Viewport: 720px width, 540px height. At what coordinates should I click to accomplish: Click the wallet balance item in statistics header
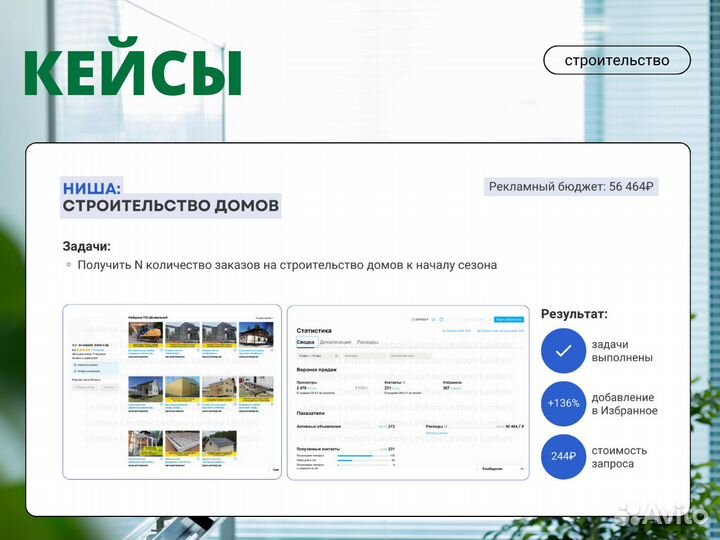420,319
